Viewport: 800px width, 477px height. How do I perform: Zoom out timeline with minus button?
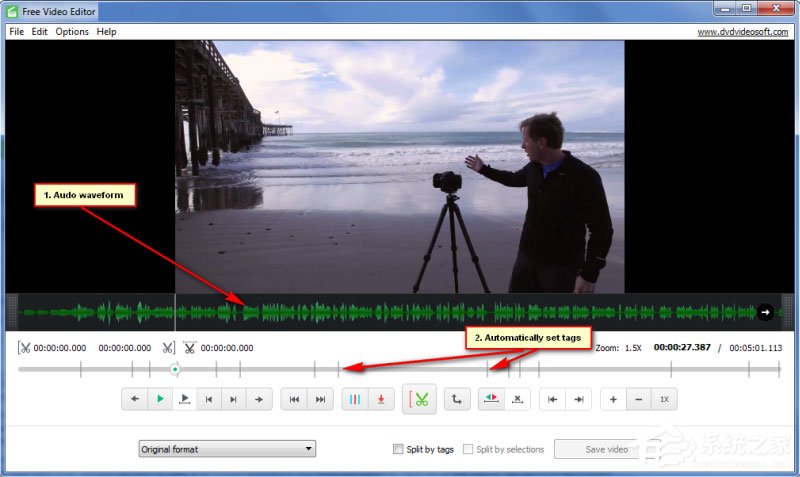point(638,400)
